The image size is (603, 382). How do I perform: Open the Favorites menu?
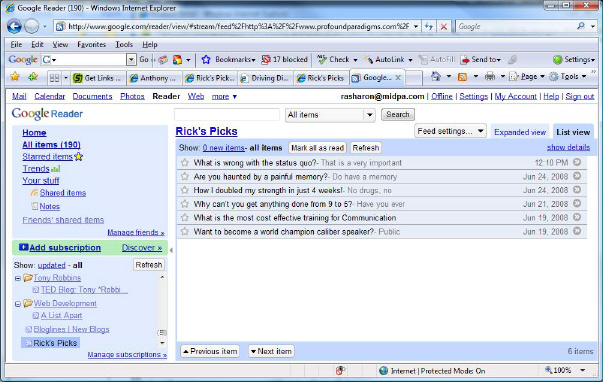point(92,45)
